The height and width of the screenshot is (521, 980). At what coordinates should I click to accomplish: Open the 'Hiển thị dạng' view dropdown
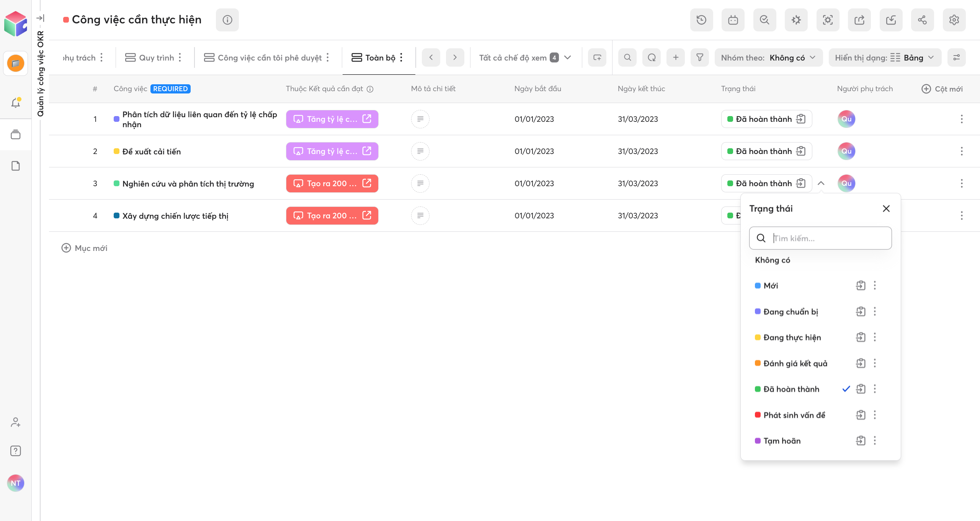click(885, 57)
